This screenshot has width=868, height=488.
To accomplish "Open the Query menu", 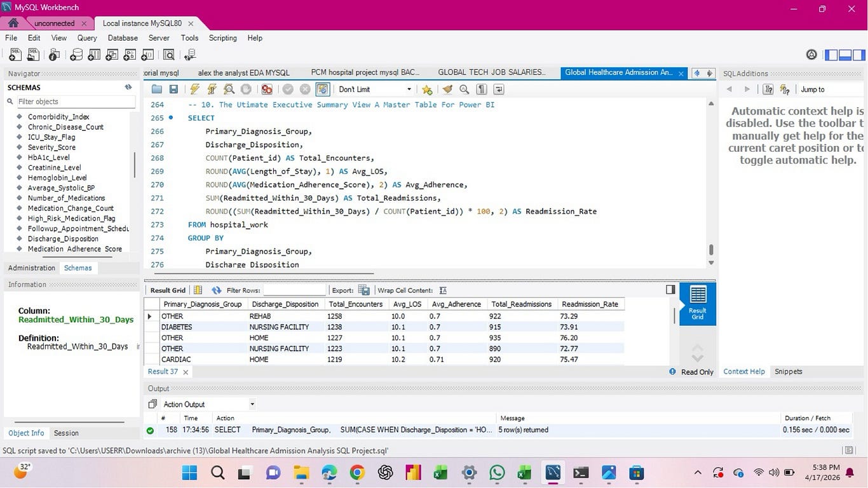I will [87, 38].
